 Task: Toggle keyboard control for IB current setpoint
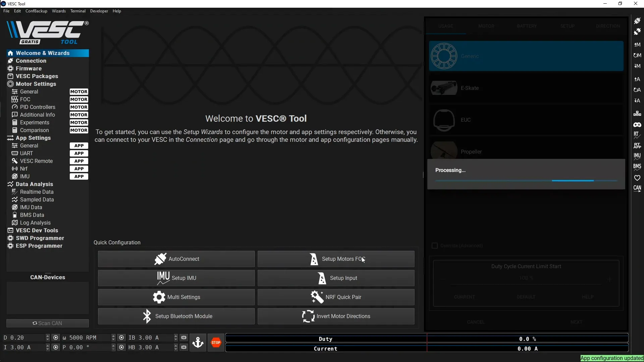(184, 338)
